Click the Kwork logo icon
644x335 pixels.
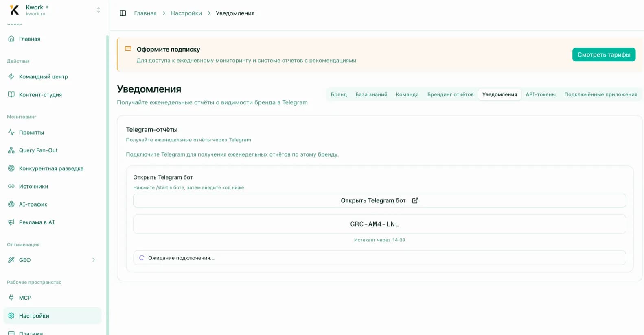14,10
